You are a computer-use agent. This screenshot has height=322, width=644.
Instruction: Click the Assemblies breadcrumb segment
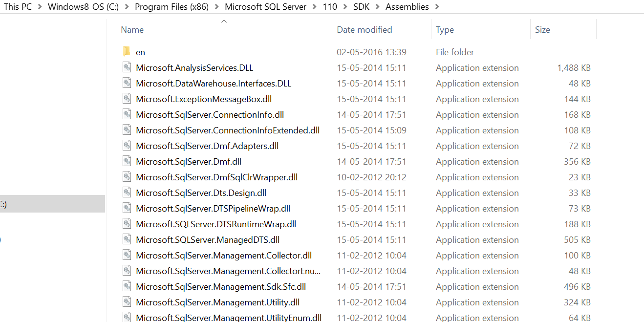coord(407,7)
